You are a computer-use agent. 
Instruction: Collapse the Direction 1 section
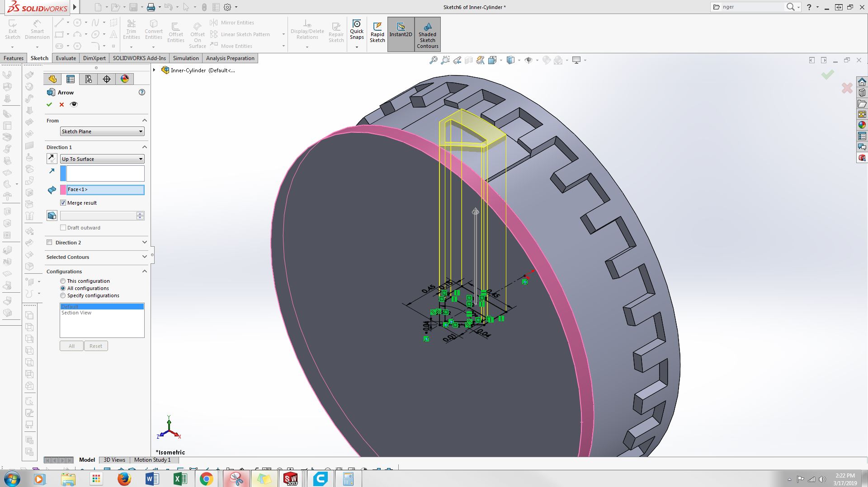145,147
